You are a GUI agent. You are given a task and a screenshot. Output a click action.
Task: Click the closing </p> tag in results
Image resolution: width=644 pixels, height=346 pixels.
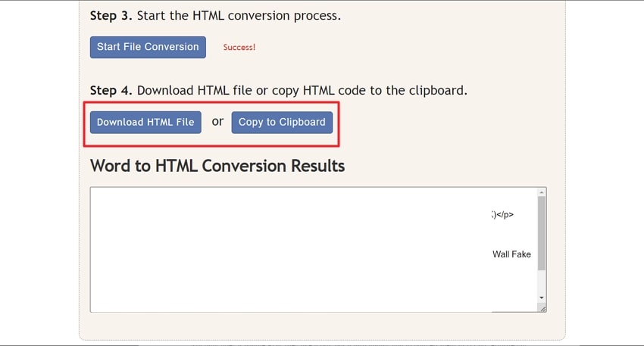click(505, 215)
